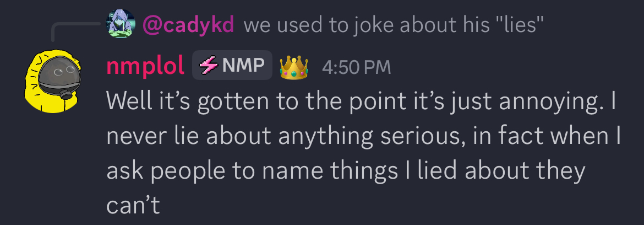Screen dimensions: 644x225
Task: Click the nmplol username in pink
Action: [145, 66]
